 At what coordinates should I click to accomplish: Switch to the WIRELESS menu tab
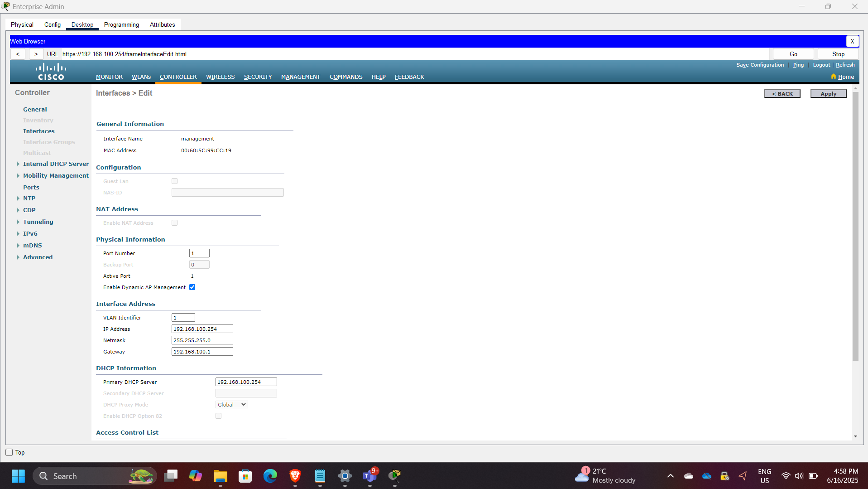[x=220, y=77]
